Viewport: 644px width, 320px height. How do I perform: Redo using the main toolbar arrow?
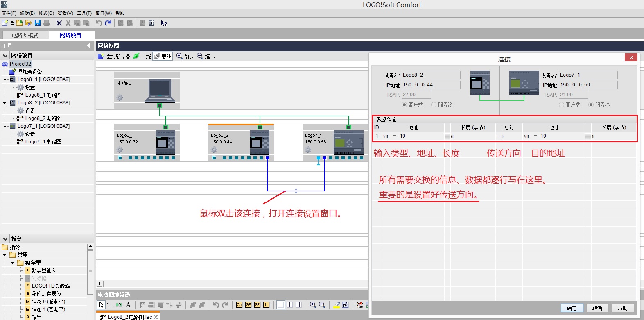click(x=108, y=23)
